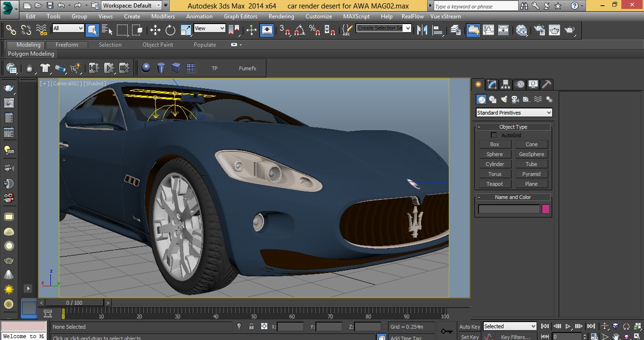Choose Rectangular Selection Region tool
Screen dimensions: 644x340
tap(122, 30)
